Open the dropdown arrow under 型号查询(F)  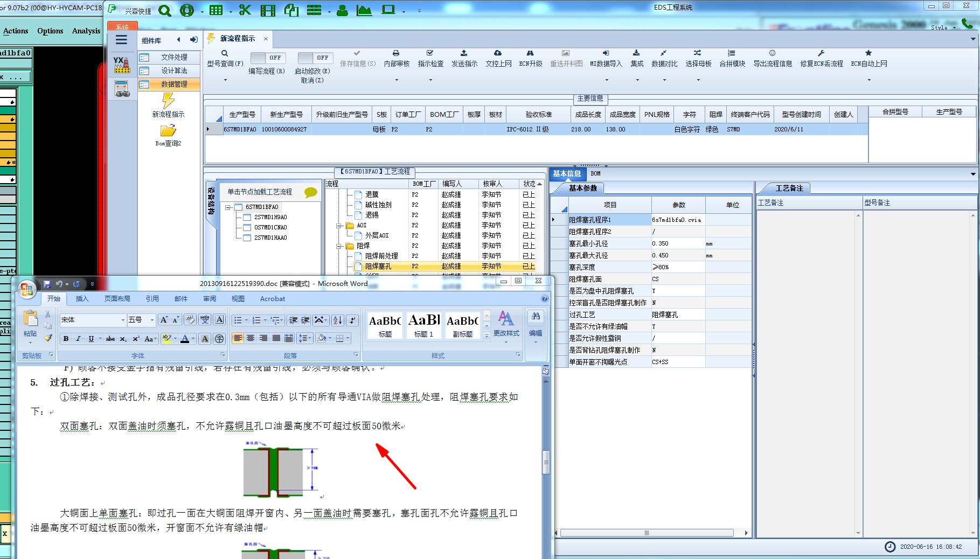[x=225, y=80]
